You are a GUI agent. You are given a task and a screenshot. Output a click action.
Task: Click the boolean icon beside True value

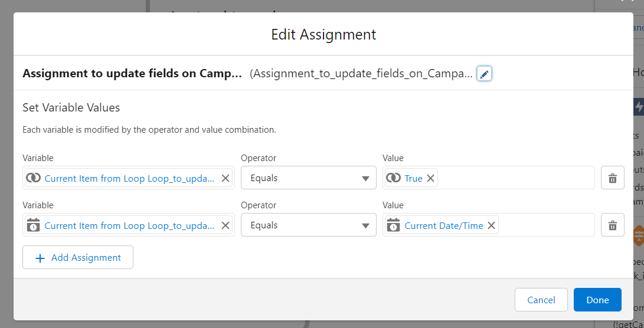(394, 178)
